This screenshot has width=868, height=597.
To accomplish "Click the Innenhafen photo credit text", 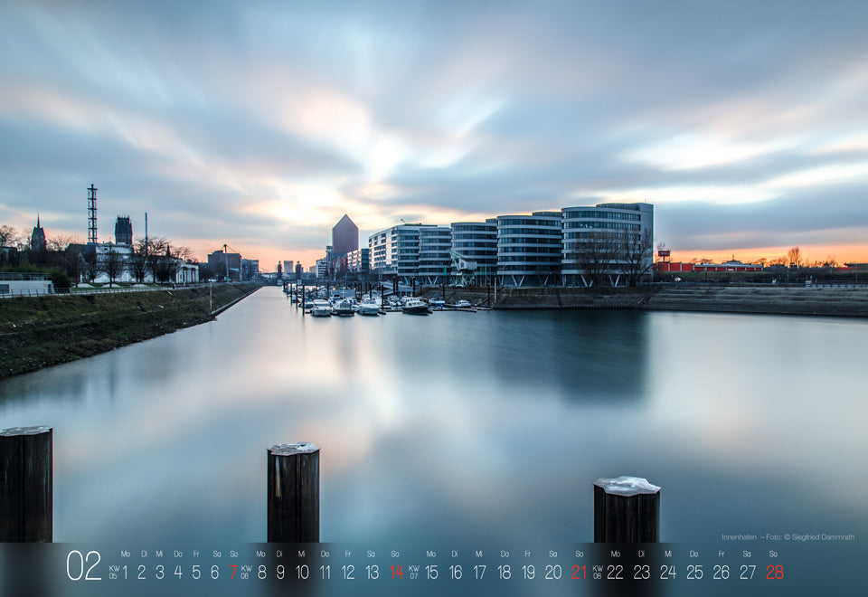I will tap(788, 537).
